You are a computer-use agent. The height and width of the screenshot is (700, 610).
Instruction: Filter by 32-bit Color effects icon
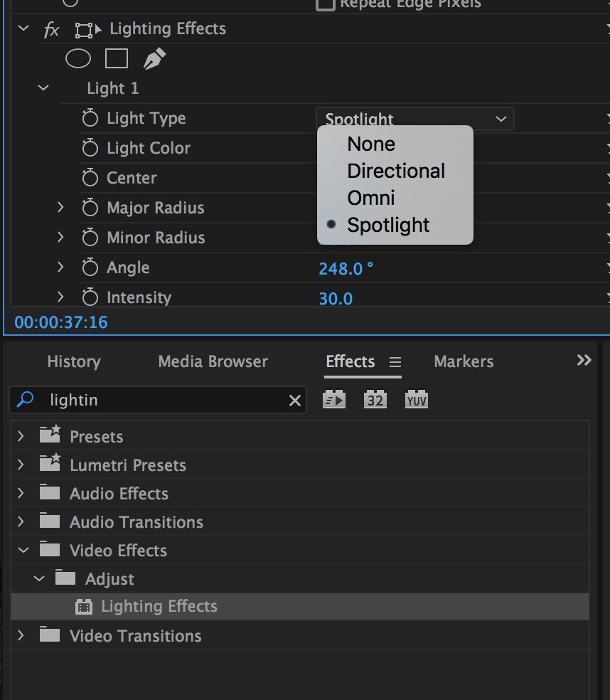pos(375,400)
